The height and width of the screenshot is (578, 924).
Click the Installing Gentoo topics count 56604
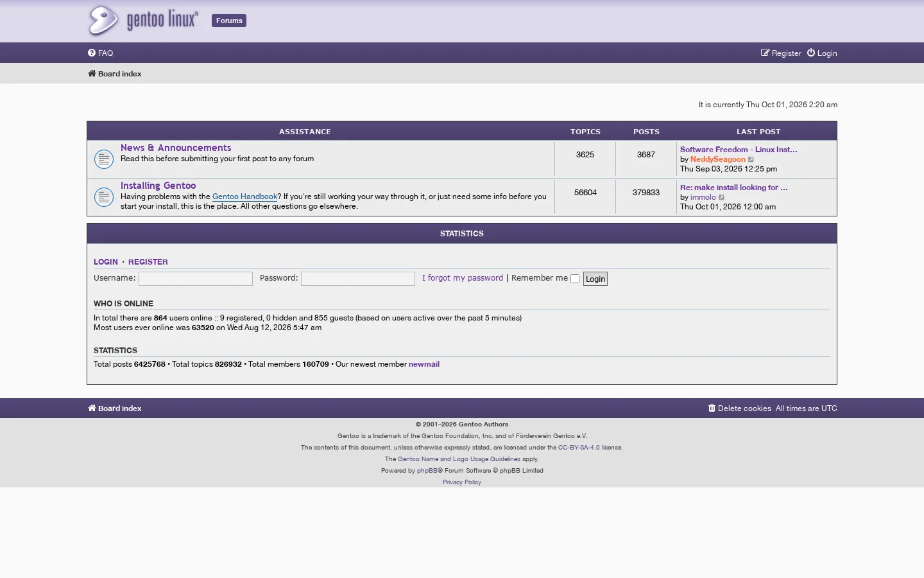click(585, 193)
